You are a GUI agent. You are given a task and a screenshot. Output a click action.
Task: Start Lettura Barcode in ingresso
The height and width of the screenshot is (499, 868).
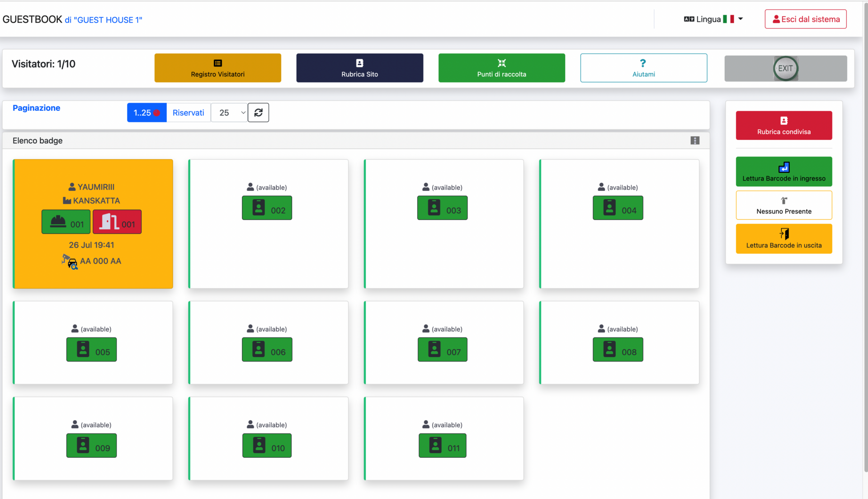click(x=783, y=171)
